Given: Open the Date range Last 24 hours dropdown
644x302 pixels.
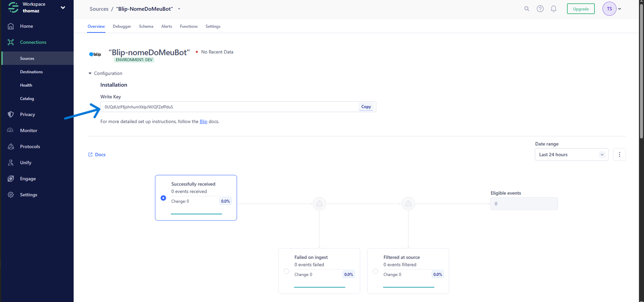Looking at the screenshot, I should click(x=572, y=154).
